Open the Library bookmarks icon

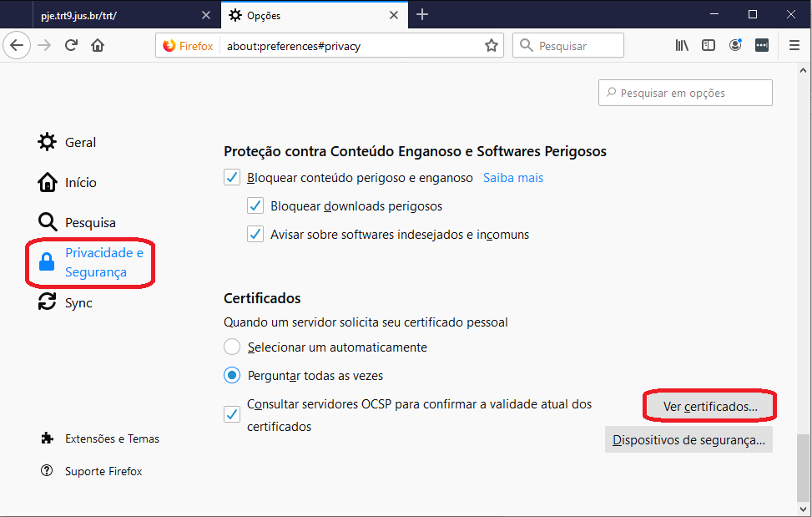pyautogui.click(x=682, y=46)
